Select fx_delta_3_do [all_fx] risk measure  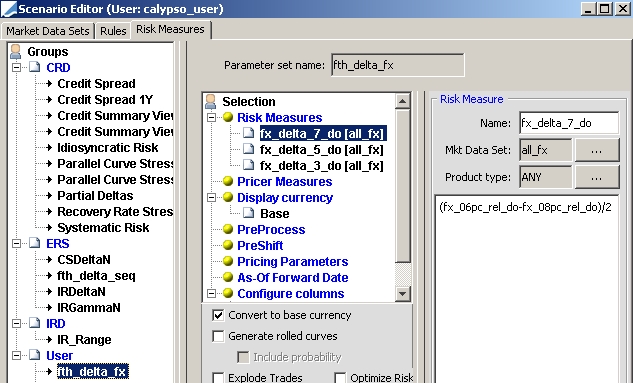click(x=321, y=165)
